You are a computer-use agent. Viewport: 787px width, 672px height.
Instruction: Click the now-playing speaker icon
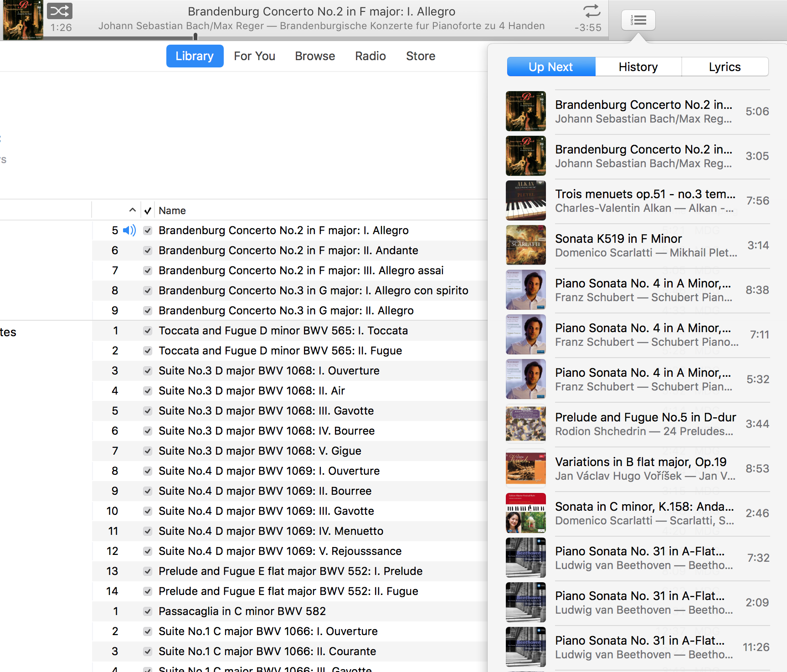(x=129, y=230)
